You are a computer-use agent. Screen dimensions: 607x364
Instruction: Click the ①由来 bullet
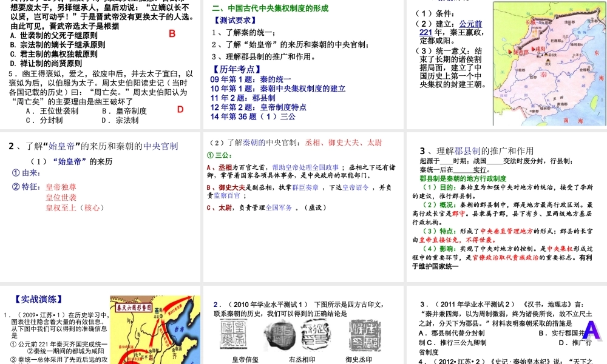click(26, 173)
